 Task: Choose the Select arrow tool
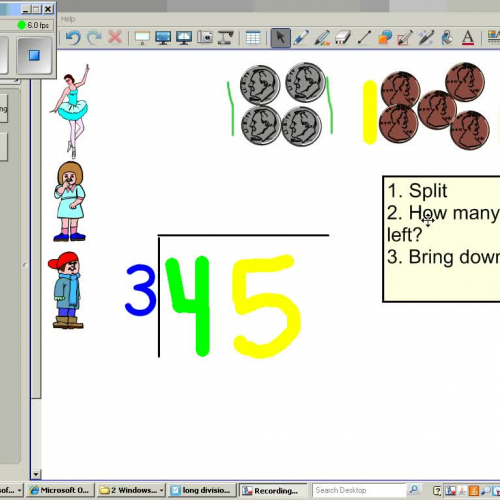[x=280, y=38]
